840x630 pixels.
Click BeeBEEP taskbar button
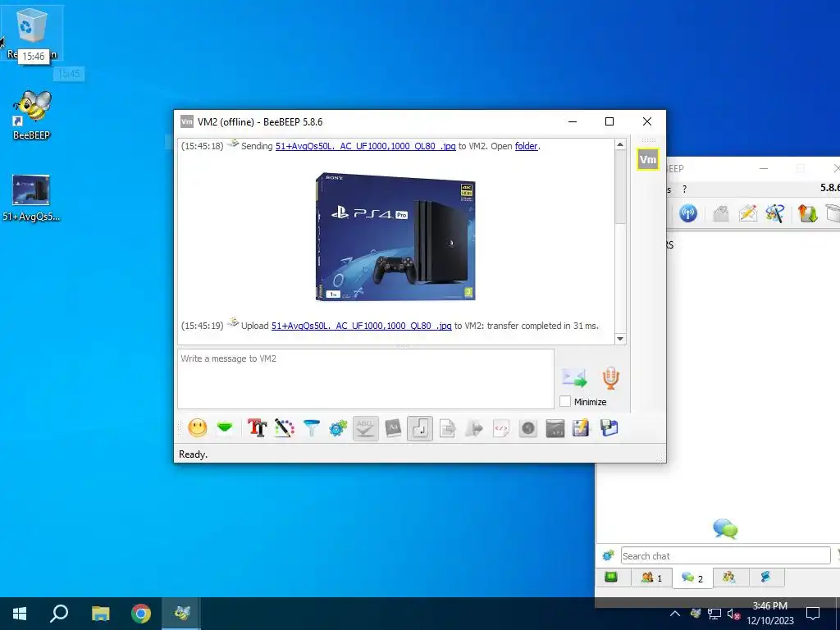pos(181,614)
